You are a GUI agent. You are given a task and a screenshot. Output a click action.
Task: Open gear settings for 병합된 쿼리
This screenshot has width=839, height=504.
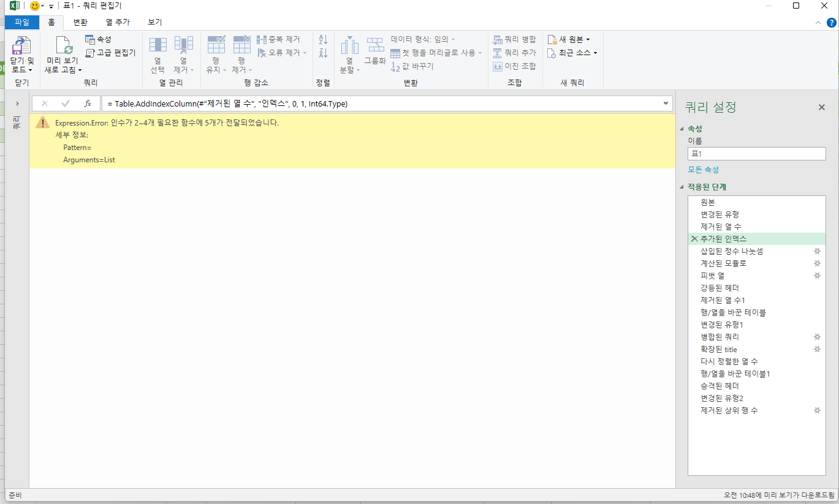pos(817,337)
